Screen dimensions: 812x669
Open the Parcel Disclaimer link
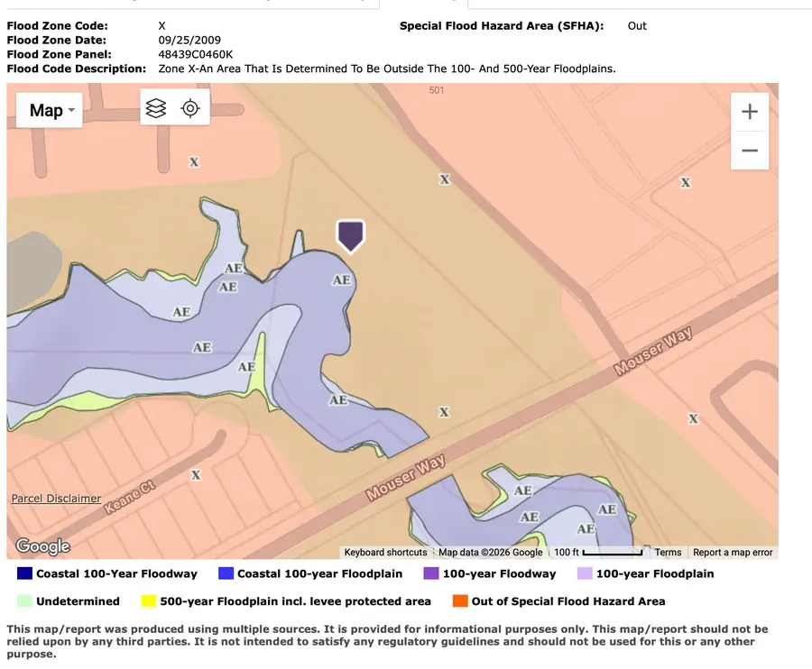(56, 499)
